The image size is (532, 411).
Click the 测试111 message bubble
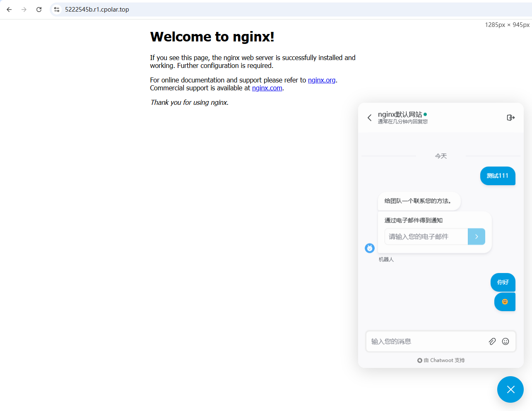coord(497,176)
